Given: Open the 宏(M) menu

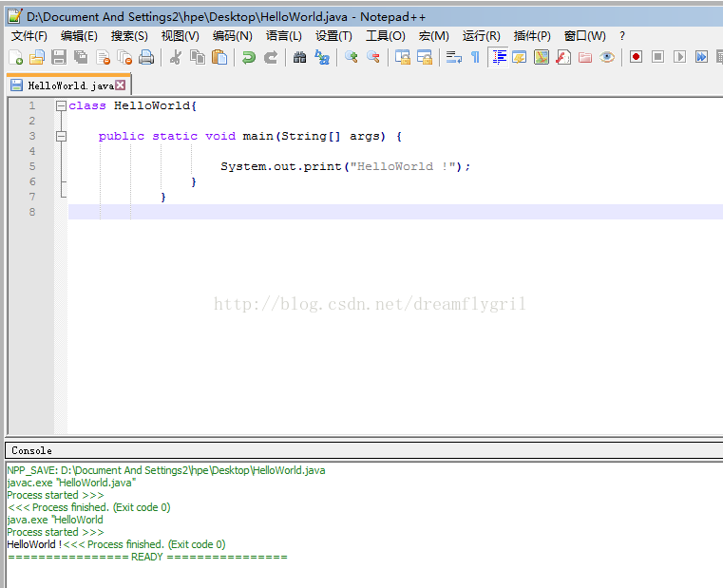Looking at the screenshot, I should [x=434, y=36].
